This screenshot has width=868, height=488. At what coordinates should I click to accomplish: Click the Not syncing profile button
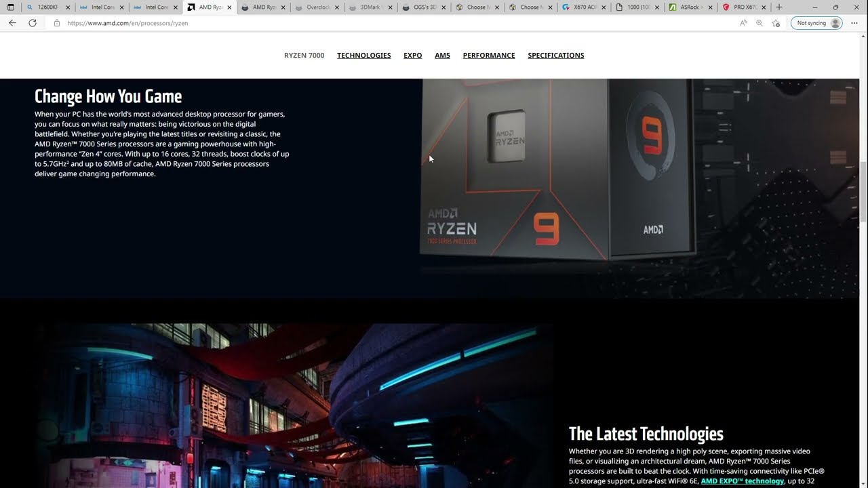point(817,23)
